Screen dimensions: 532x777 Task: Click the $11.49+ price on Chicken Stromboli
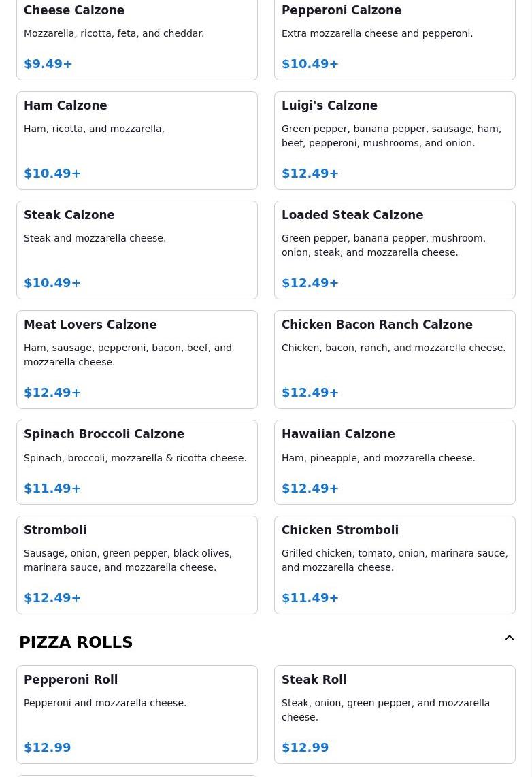310,598
